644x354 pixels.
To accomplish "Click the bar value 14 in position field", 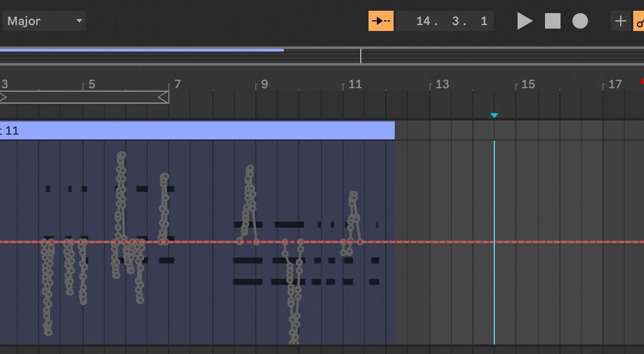I will pyautogui.click(x=423, y=21).
